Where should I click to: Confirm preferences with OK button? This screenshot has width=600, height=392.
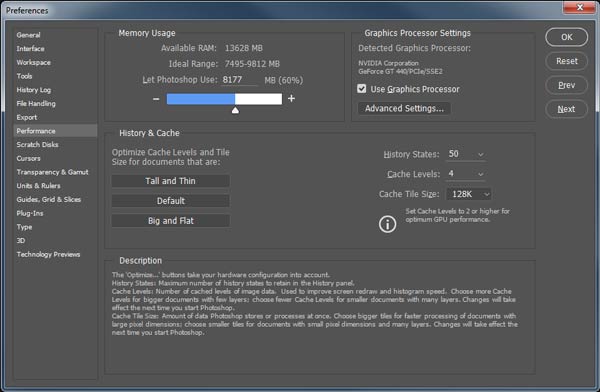(566, 37)
